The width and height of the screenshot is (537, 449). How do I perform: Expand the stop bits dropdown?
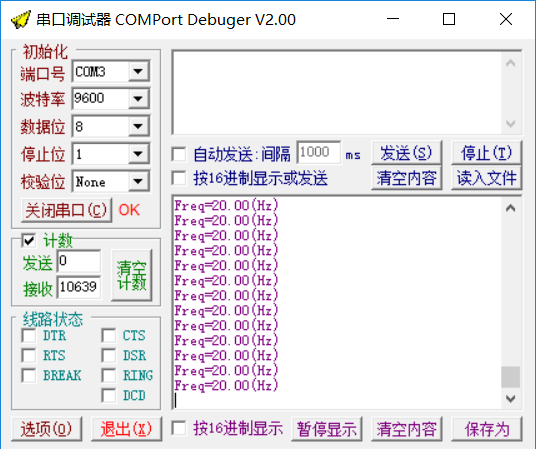[x=138, y=154]
